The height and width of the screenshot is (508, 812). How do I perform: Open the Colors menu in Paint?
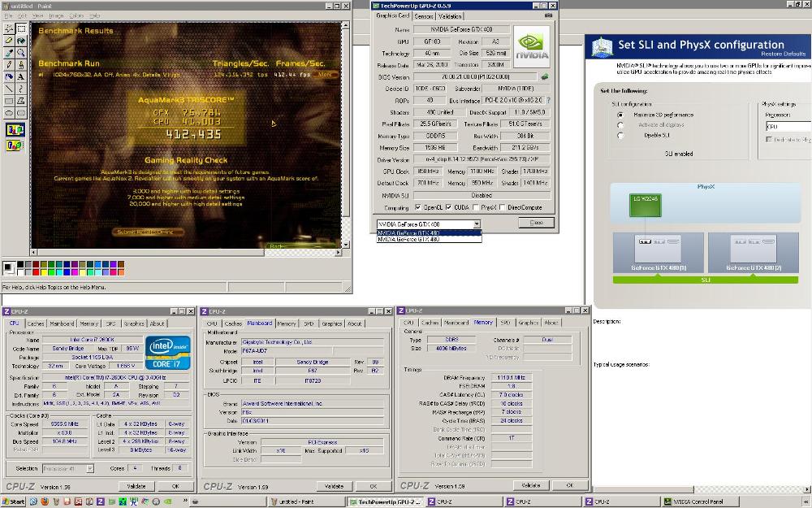[x=76, y=16]
